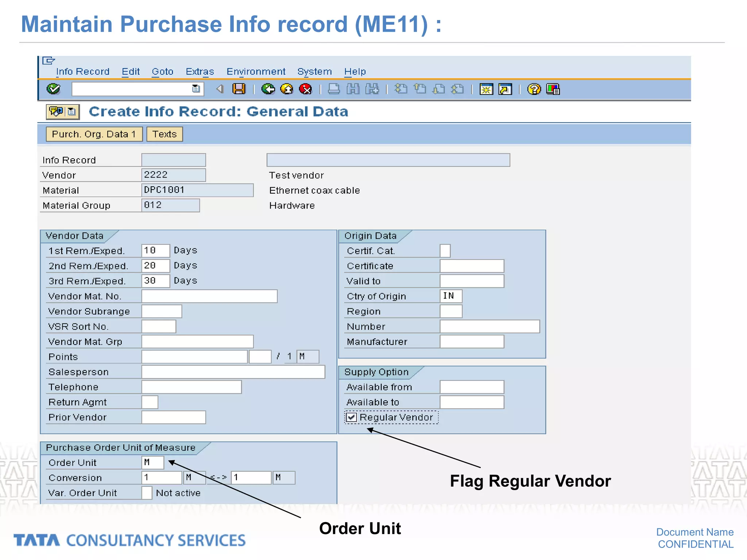Click the Ctry of Origin field IN
The image size is (747, 560).
coord(451,296)
